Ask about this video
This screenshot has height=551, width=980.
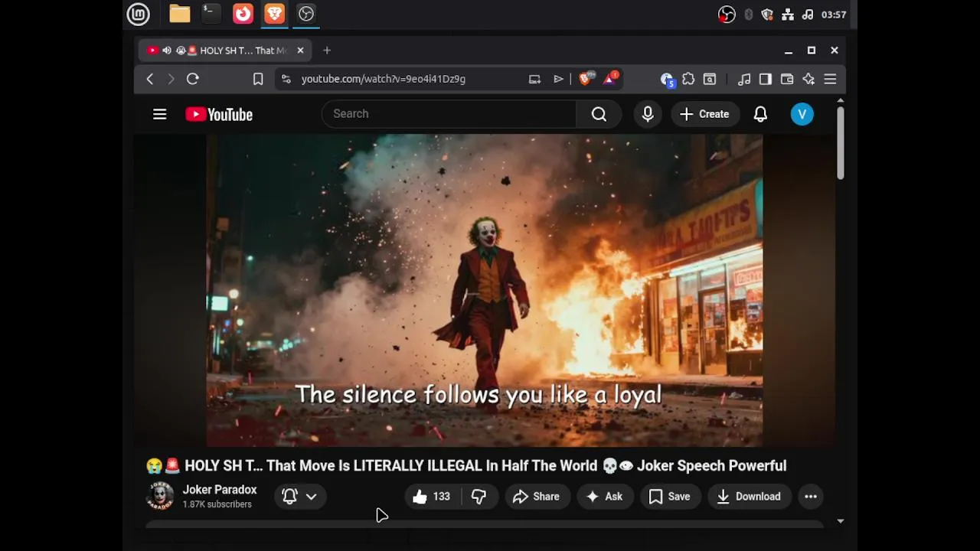click(605, 497)
